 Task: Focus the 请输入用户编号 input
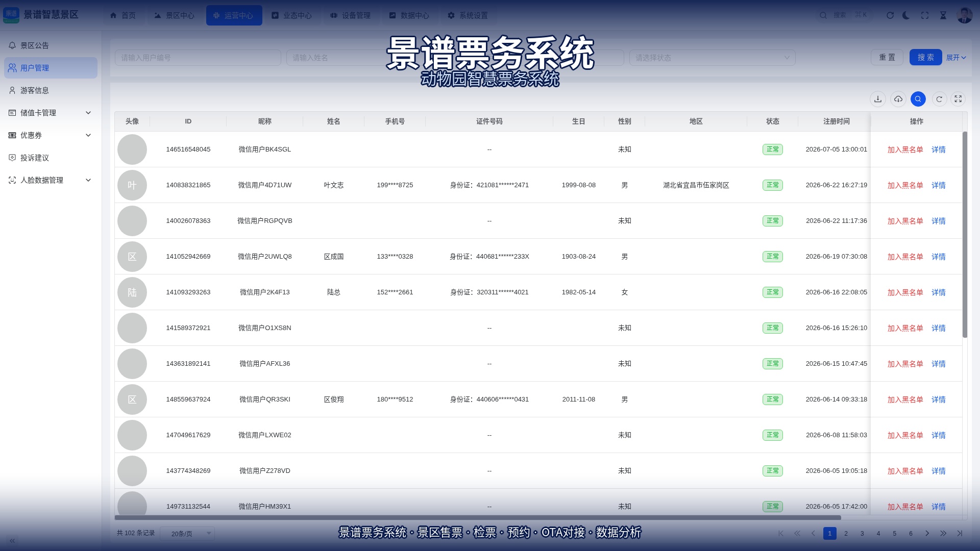(x=198, y=58)
